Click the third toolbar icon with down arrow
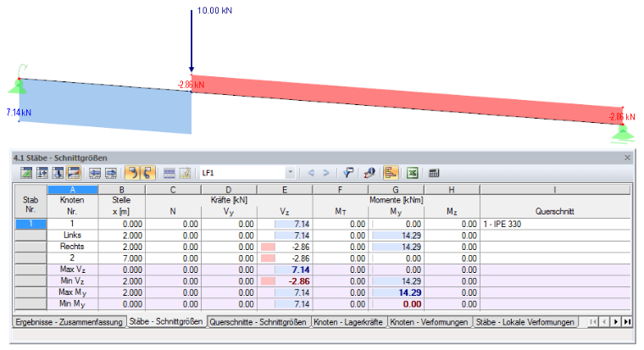This screenshot has height=350, width=644. [x=58, y=173]
